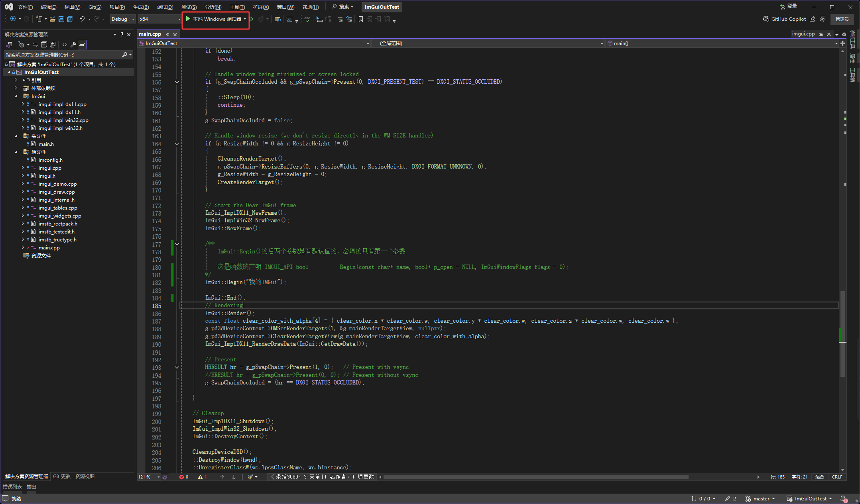Viewport: 860px width, 504px height.
Task: Collapse the comment block at line 177
Action: [177, 244]
